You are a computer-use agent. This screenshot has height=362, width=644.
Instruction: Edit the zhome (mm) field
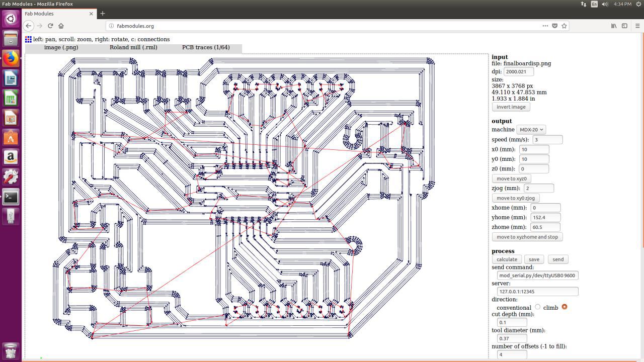[x=545, y=227]
